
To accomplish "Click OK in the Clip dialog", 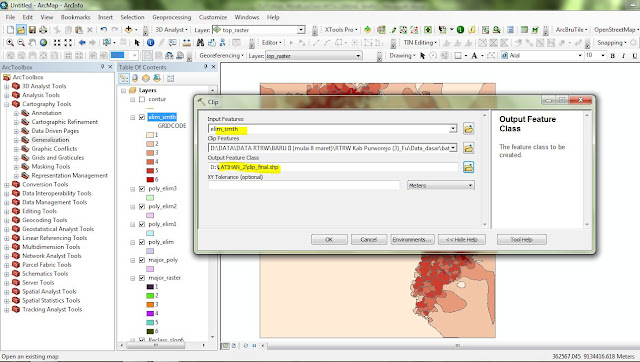I will tap(329, 240).
